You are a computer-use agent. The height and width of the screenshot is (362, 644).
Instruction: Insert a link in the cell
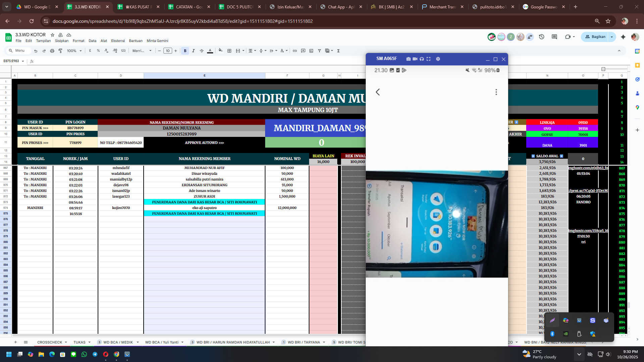click(x=295, y=51)
